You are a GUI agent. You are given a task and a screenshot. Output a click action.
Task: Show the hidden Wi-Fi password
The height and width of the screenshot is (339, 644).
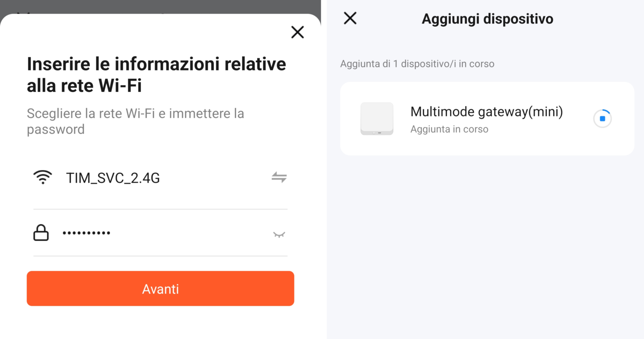tap(279, 235)
